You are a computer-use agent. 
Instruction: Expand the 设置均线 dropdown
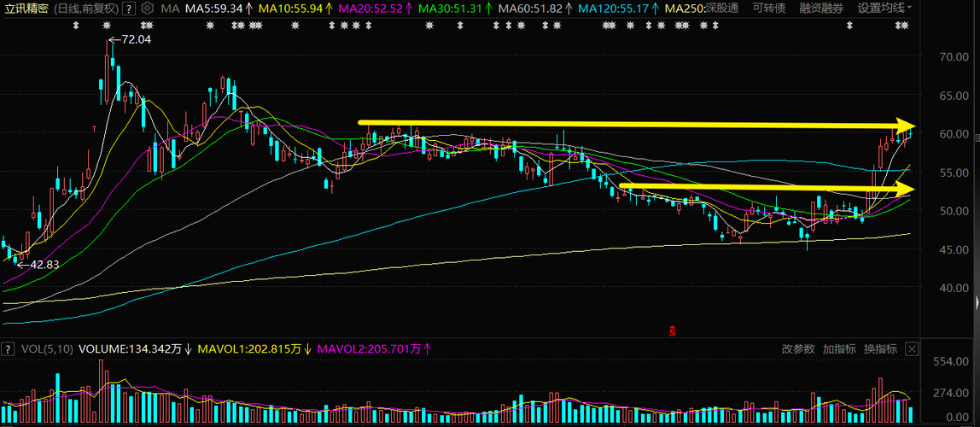[884, 9]
